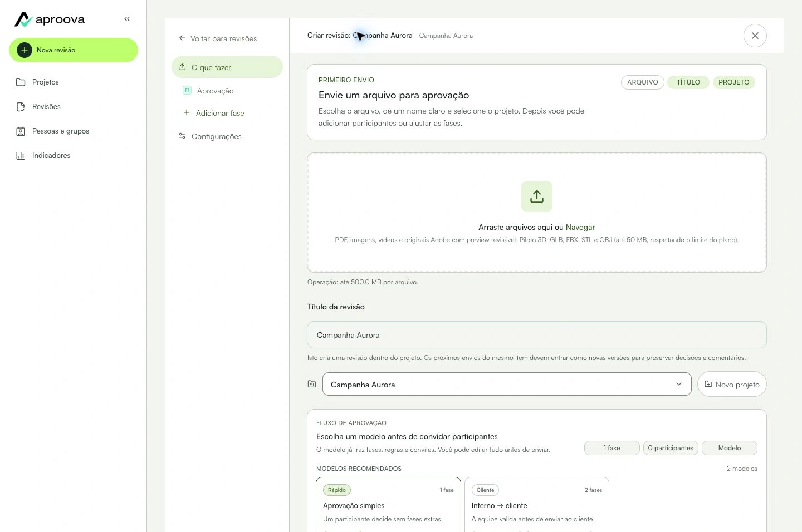Click Voltar para revisões link
Viewport: 802px width, 532px height.
(218, 38)
